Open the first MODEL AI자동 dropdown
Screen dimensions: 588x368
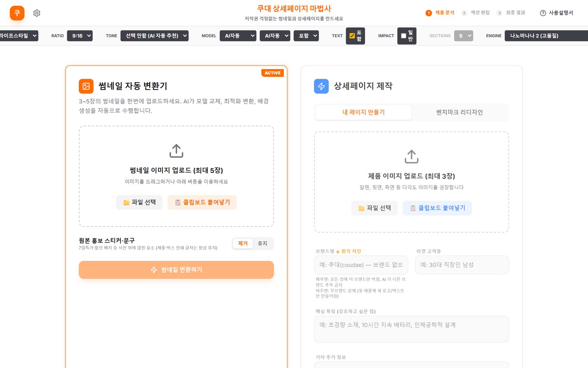(x=238, y=36)
